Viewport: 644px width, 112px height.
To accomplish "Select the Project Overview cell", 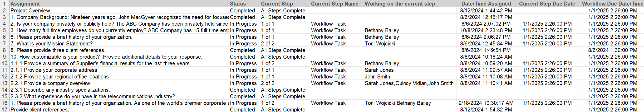I will tap(119, 11).
